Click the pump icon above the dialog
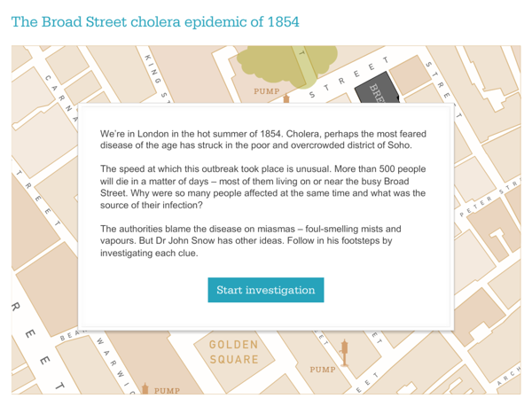 click(x=286, y=98)
